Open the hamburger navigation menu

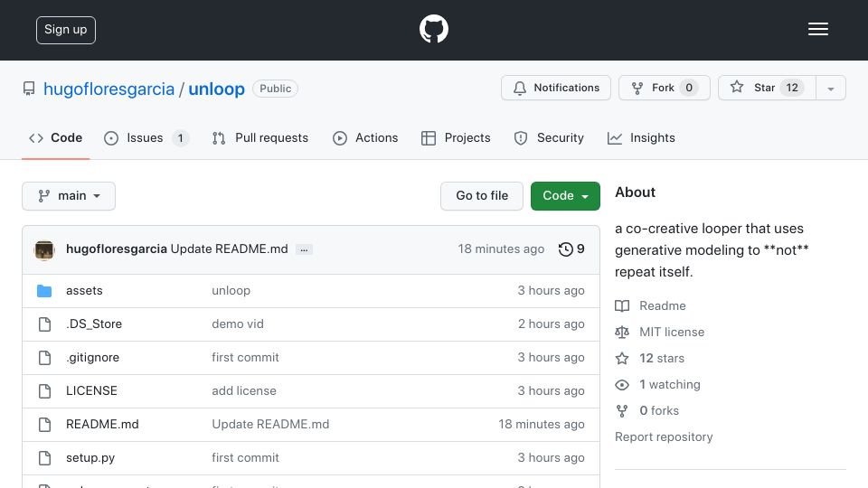pyautogui.click(x=817, y=29)
